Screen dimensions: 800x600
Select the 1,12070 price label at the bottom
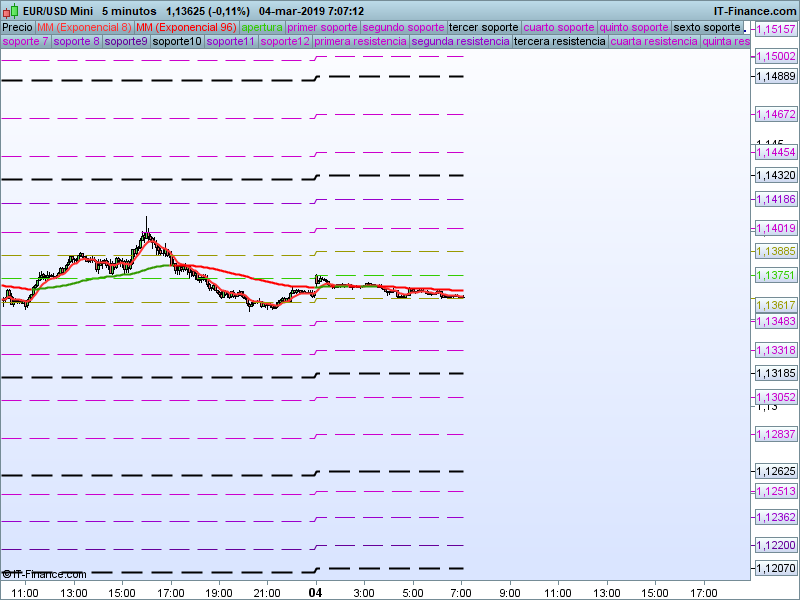tap(776, 568)
